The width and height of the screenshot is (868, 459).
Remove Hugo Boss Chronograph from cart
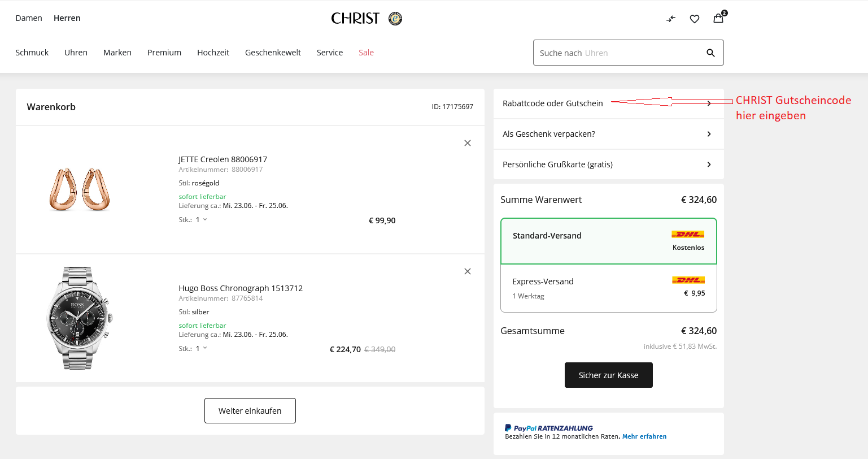click(468, 271)
